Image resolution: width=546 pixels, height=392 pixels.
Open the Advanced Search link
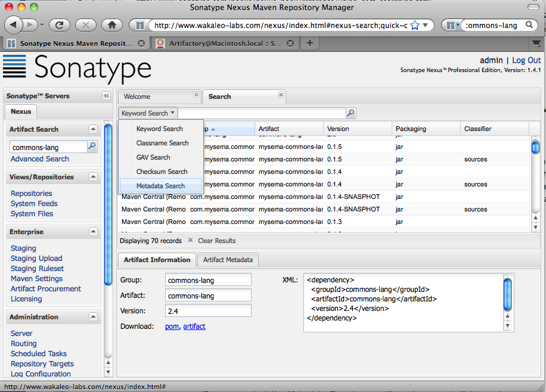pyautogui.click(x=40, y=158)
